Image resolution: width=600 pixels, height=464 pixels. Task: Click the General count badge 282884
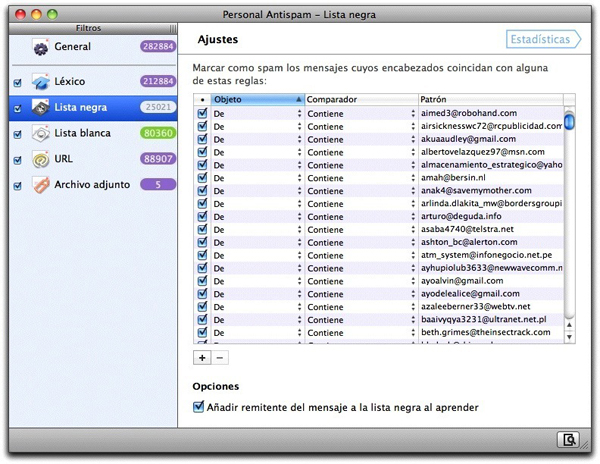[158, 46]
